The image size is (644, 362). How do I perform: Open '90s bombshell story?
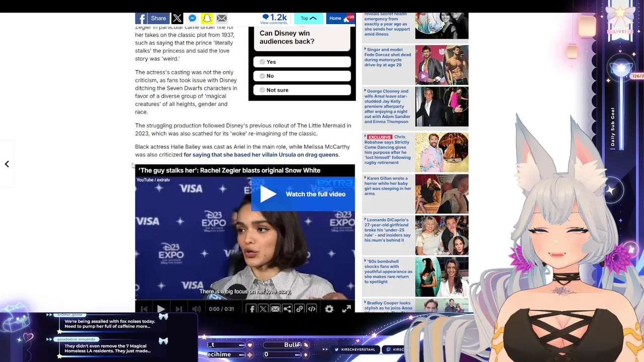pos(388,271)
